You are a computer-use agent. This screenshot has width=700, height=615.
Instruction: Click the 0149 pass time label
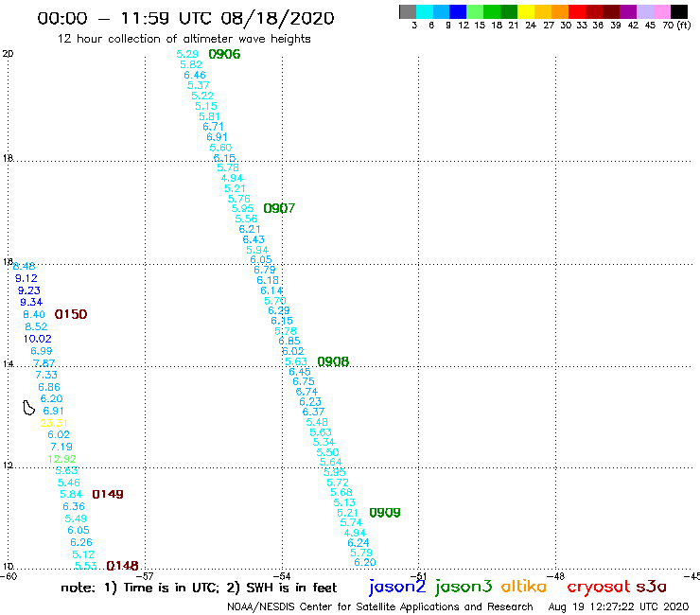pyautogui.click(x=108, y=495)
